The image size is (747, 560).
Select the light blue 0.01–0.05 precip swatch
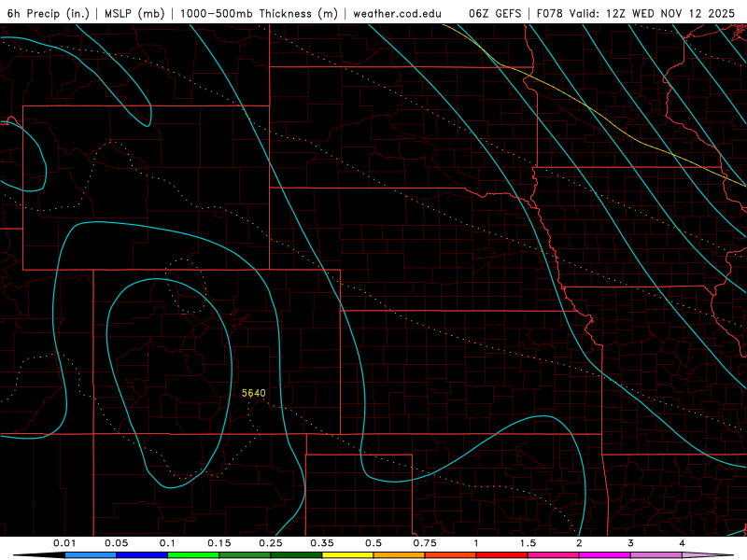[91, 555]
